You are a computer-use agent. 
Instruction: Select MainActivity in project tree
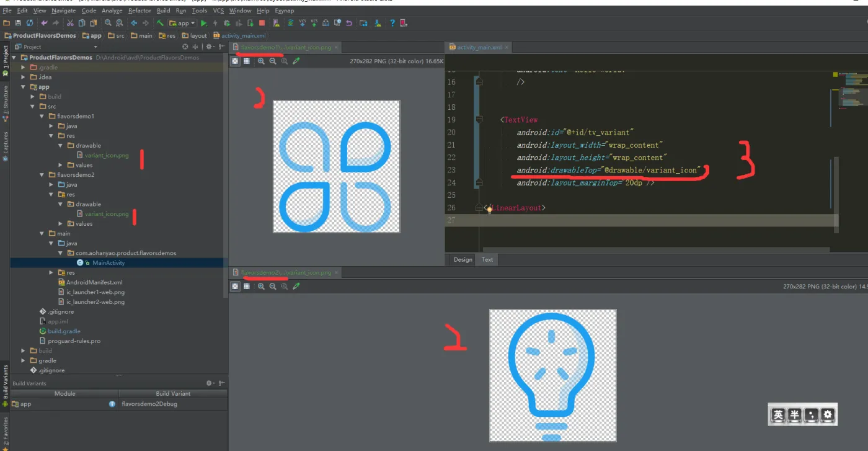108,263
